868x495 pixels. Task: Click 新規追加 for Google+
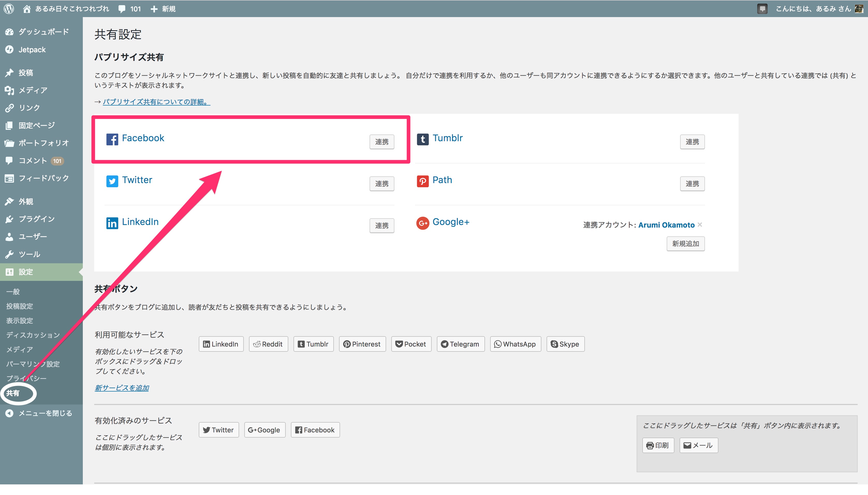pos(685,244)
